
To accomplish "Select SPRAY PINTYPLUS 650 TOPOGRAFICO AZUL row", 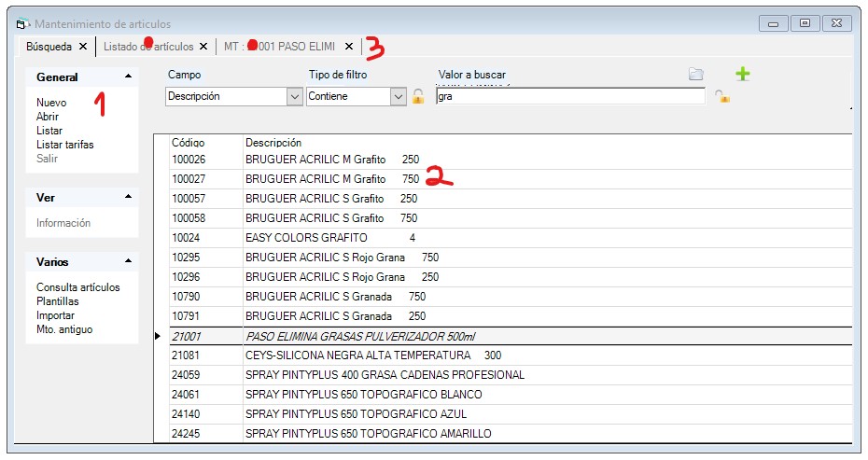I will [511, 414].
